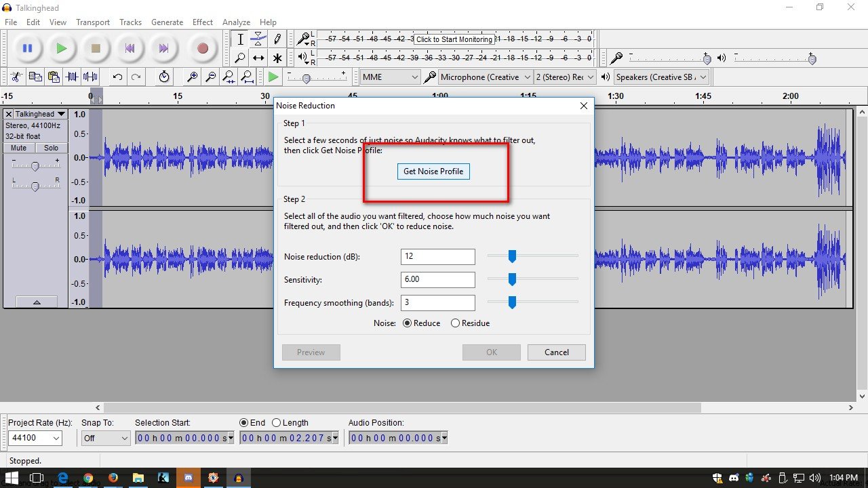Open the Generate menu

tap(167, 22)
